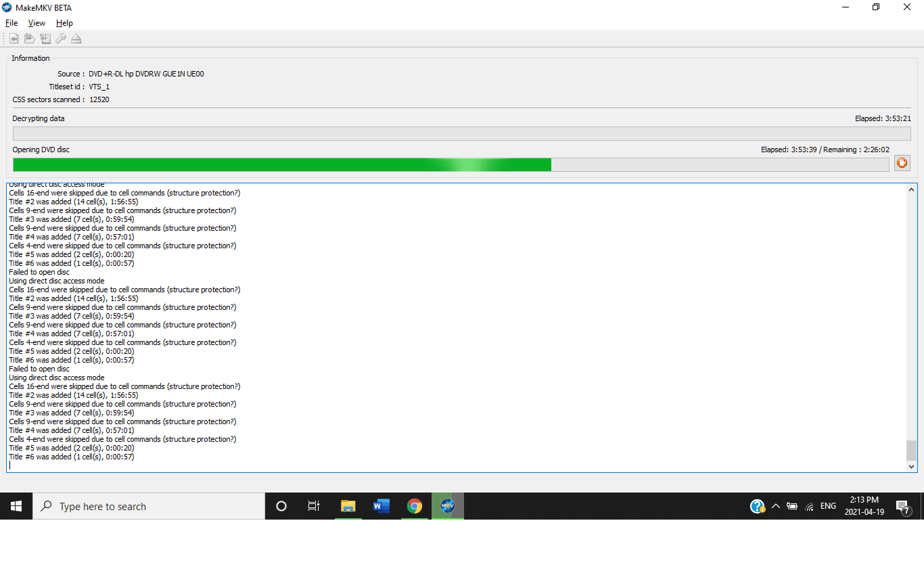Image resolution: width=924 pixels, height=571 pixels.
Task: Open the Windows Start menu
Action: click(16, 506)
